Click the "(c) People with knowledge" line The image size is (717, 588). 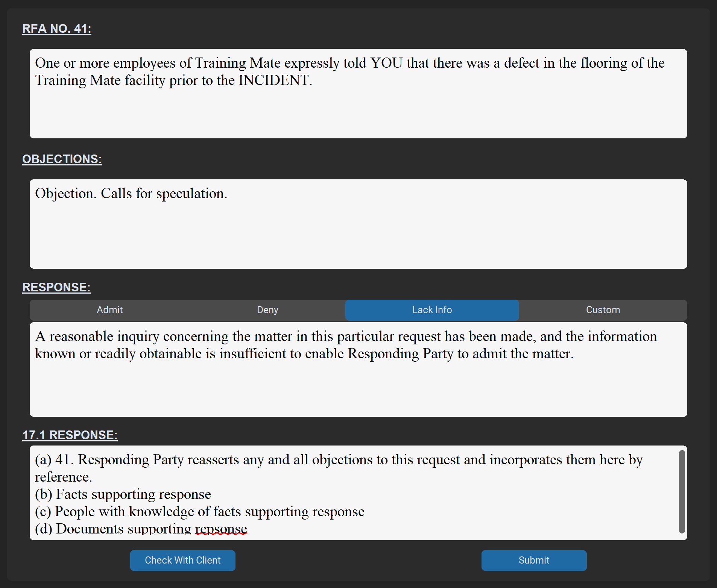point(200,512)
